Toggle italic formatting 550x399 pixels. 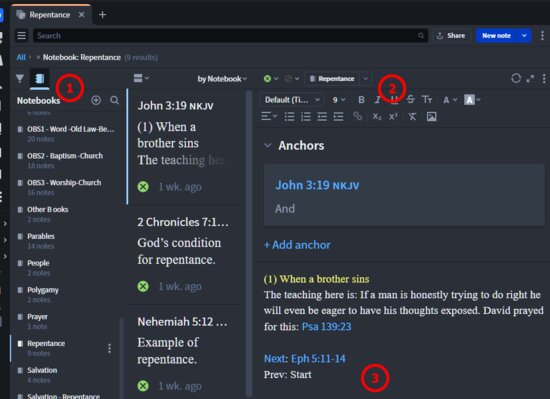pos(377,100)
